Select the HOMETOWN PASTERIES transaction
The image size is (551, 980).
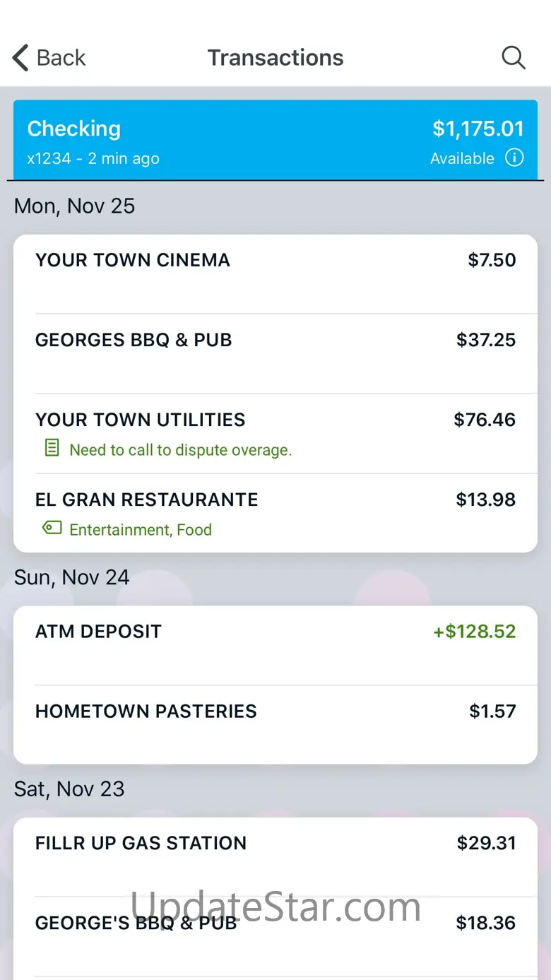(x=275, y=724)
